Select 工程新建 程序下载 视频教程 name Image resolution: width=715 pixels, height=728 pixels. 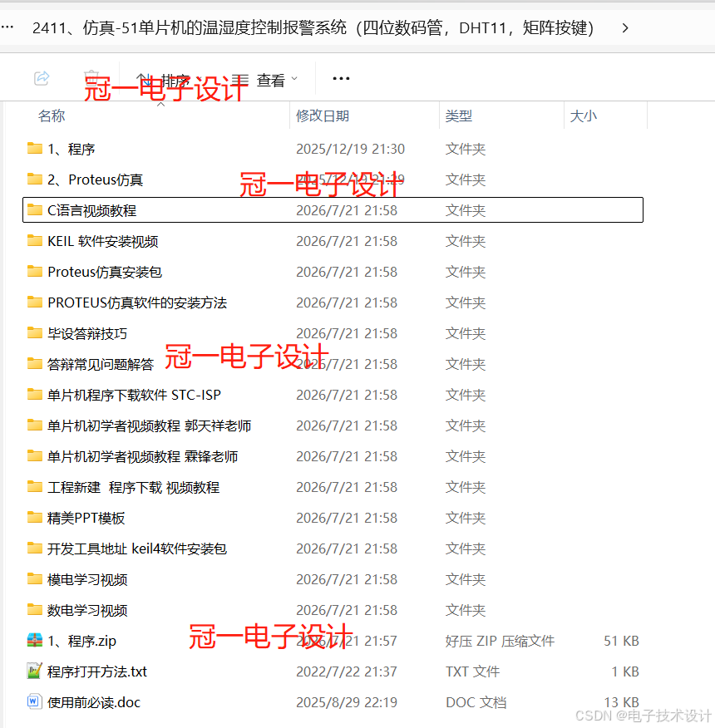[133, 487]
